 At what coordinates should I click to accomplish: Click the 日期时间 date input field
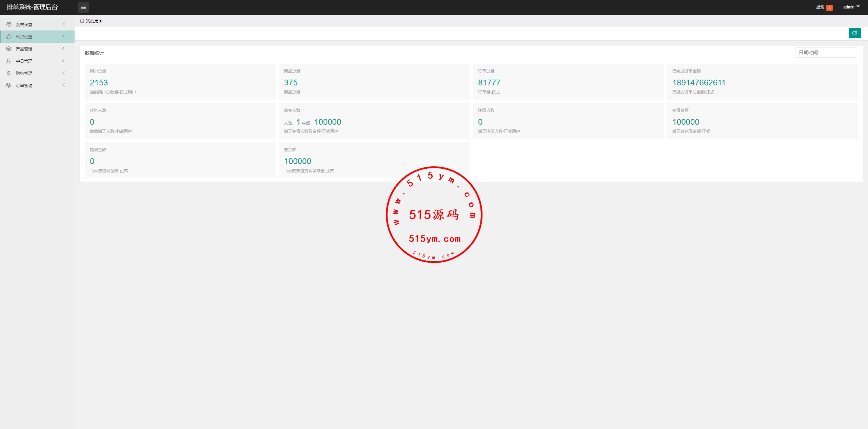point(825,53)
